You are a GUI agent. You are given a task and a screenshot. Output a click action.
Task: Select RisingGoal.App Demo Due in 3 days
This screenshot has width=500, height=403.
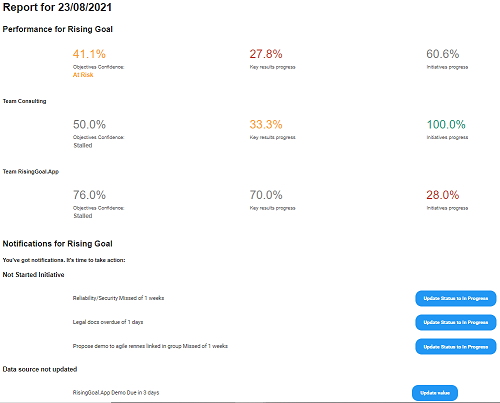pos(116,393)
